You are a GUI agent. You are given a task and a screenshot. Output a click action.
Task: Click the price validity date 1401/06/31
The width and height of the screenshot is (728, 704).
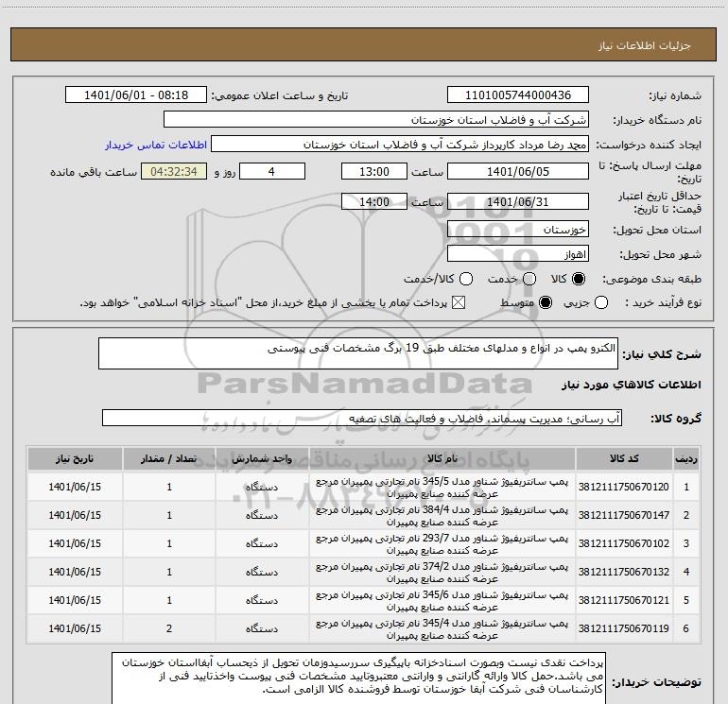(x=518, y=201)
